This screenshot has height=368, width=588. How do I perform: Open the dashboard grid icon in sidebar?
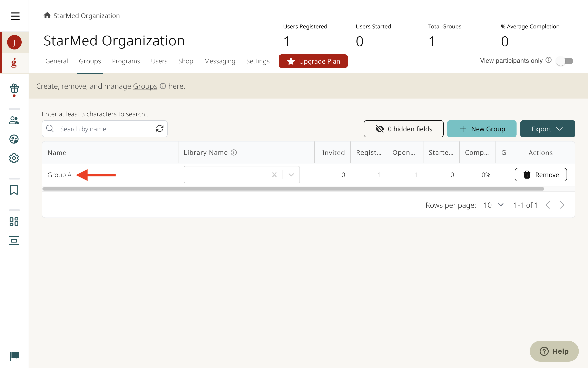coord(14,222)
